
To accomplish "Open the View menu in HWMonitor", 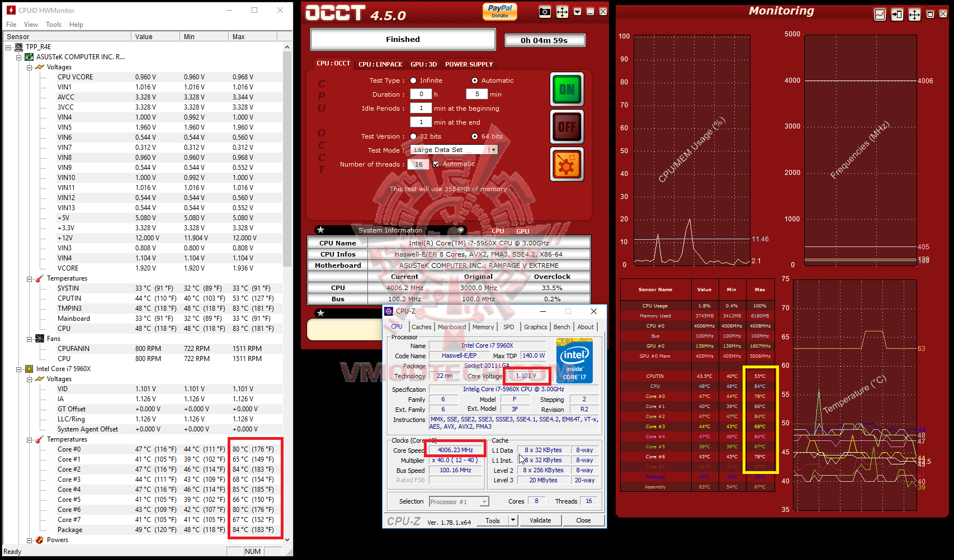I will click(31, 25).
